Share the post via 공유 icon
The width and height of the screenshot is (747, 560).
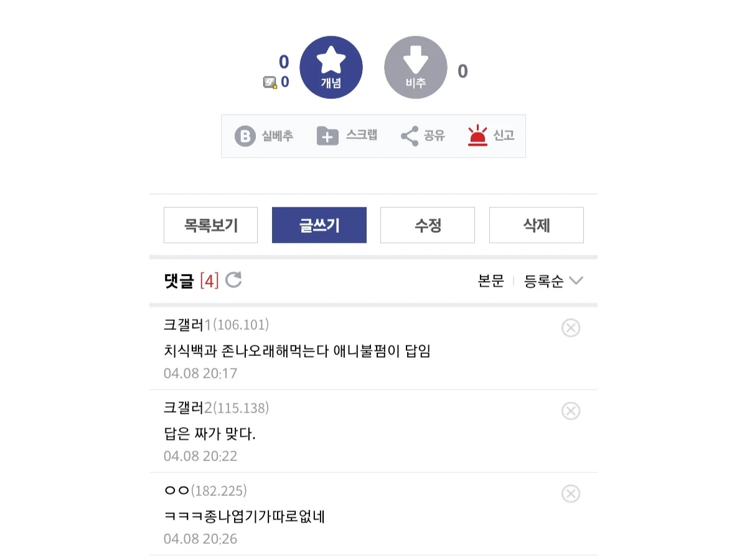pyautogui.click(x=410, y=136)
